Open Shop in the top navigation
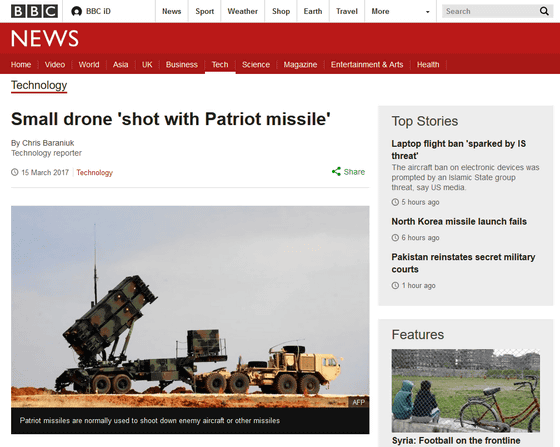560x447 pixels. coord(281,11)
